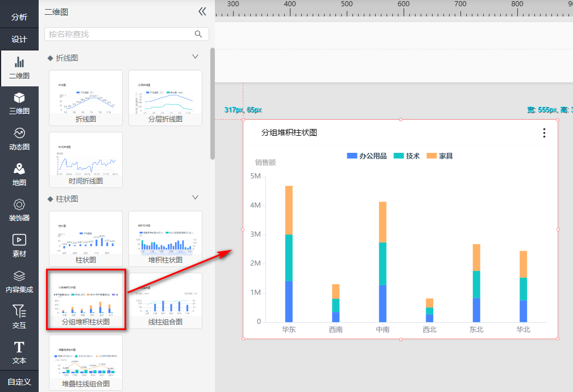Open the 交互 filter components
Screen dimensions: 573x392
pyautogui.click(x=19, y=317)
